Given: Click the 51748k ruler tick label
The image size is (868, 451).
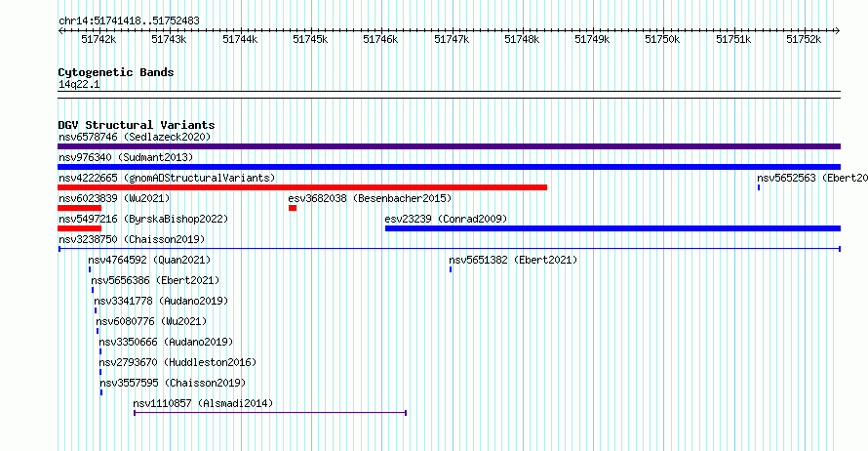Looking at the screenshot, I should click(x=522, y=39).
